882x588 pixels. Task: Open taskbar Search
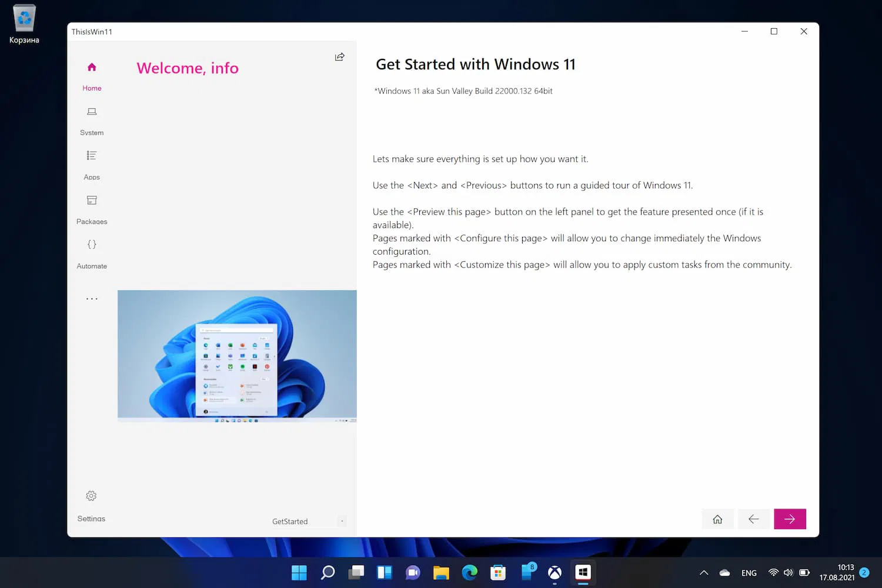click(x=328, y=572)
